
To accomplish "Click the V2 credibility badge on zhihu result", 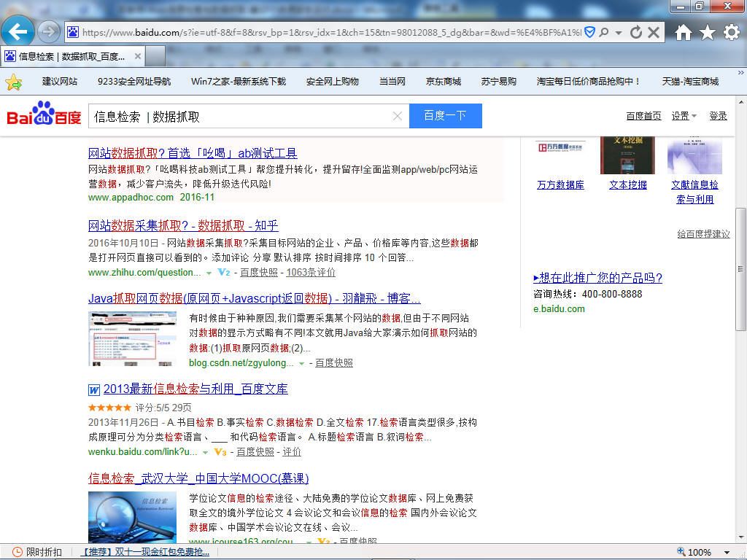I will pos(224,273).
